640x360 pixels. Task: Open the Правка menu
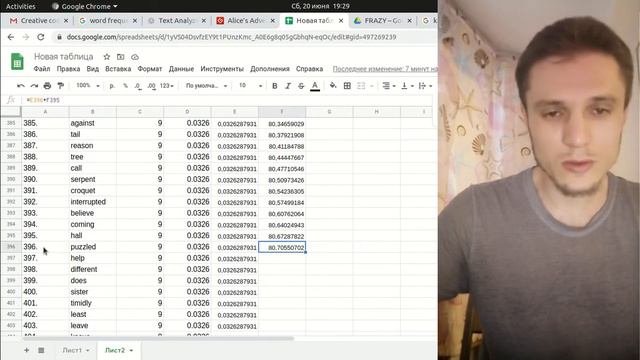(x=68, y=69)
